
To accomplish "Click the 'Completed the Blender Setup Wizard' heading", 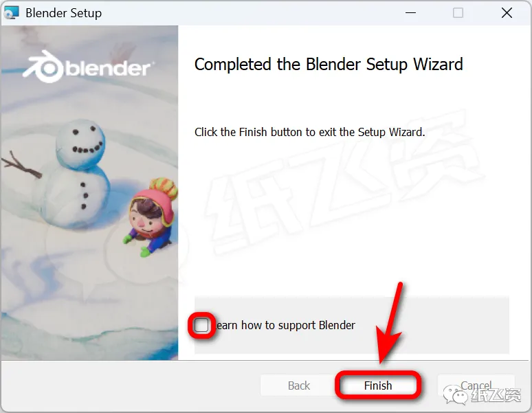I will 329,65.
